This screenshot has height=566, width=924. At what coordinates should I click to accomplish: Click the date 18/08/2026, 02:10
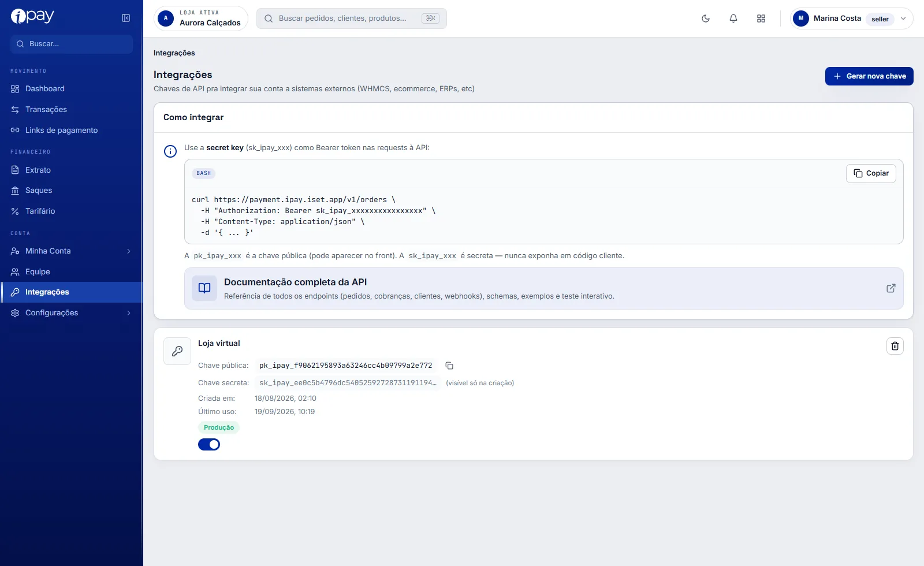pos(285,399)
